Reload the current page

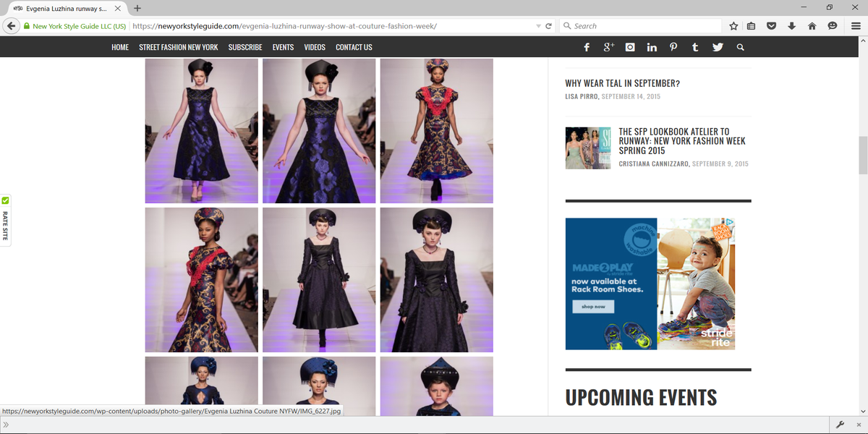point(549,26)
